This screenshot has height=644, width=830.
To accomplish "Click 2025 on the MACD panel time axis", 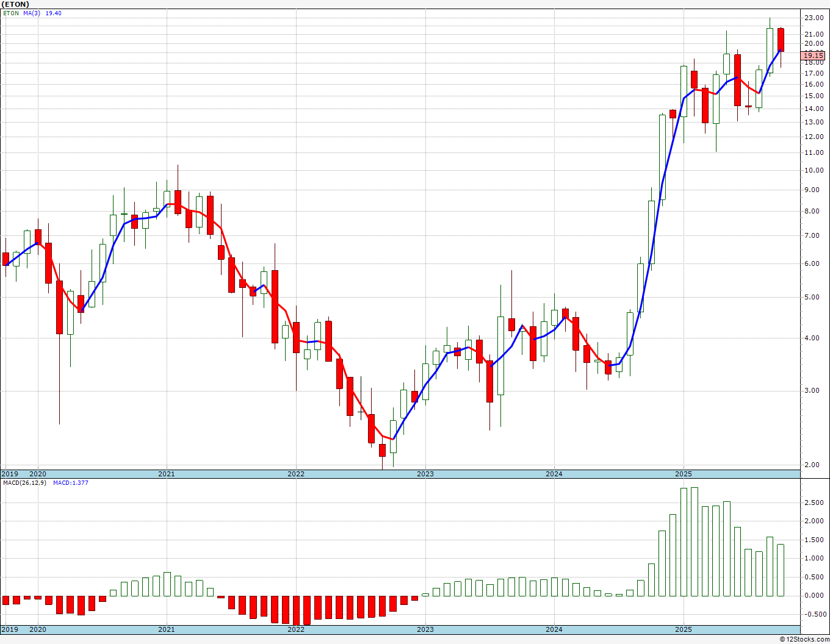I will [684, 629].
